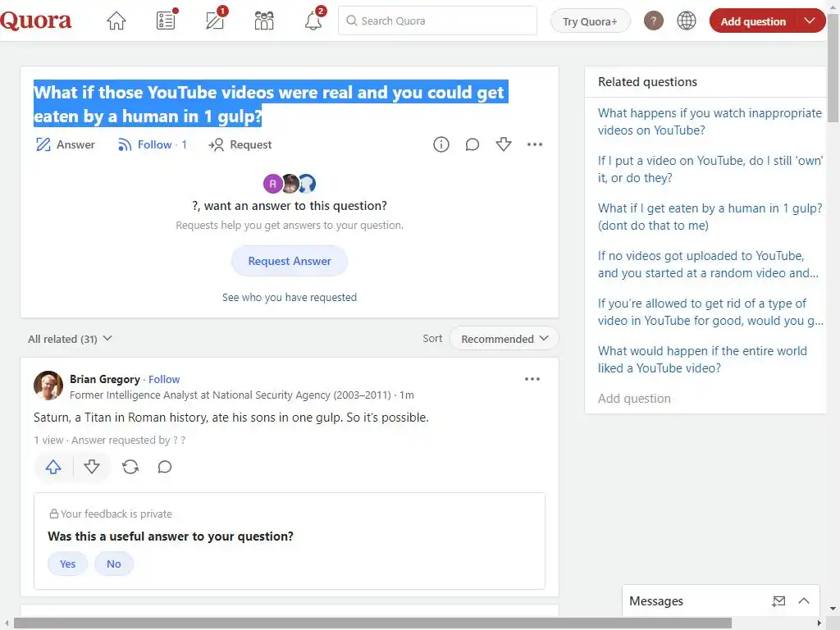Image resolution: width=840 pixels, height=630 pixels.
Task: Open the Following list icon
Action: click(x=166, y=21)
